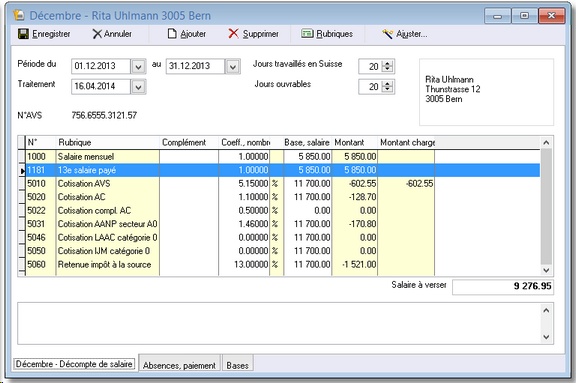Click the Ajouter new page icon

[172, 34]
